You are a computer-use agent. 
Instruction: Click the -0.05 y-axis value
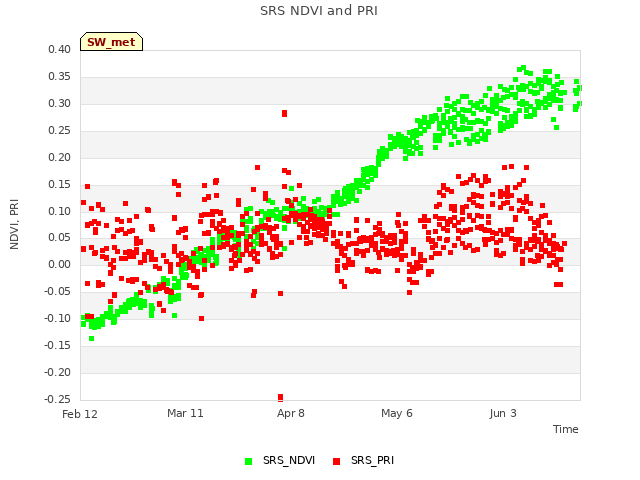coord(58,291)
